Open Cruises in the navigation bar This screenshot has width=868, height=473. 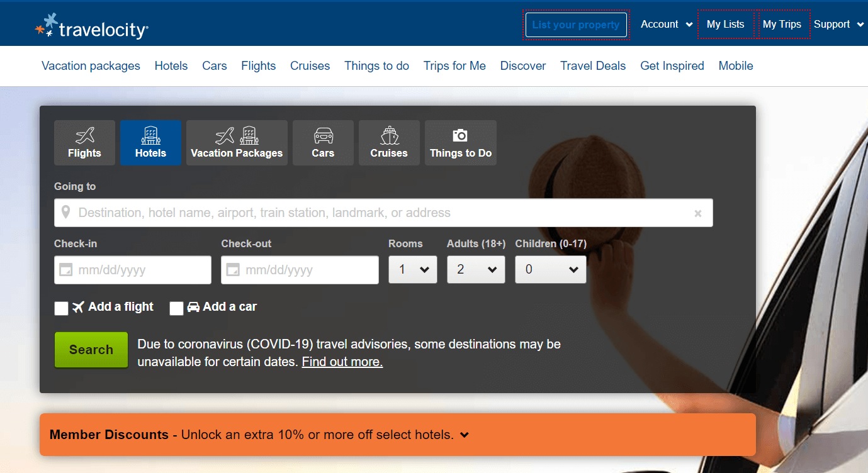(310, 65)
